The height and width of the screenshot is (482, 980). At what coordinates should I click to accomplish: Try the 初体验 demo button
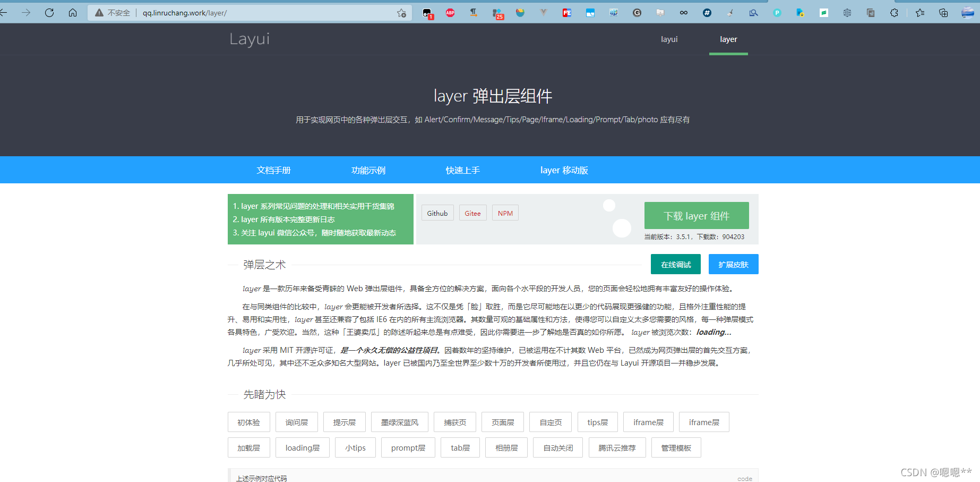(x=249, y=422)
